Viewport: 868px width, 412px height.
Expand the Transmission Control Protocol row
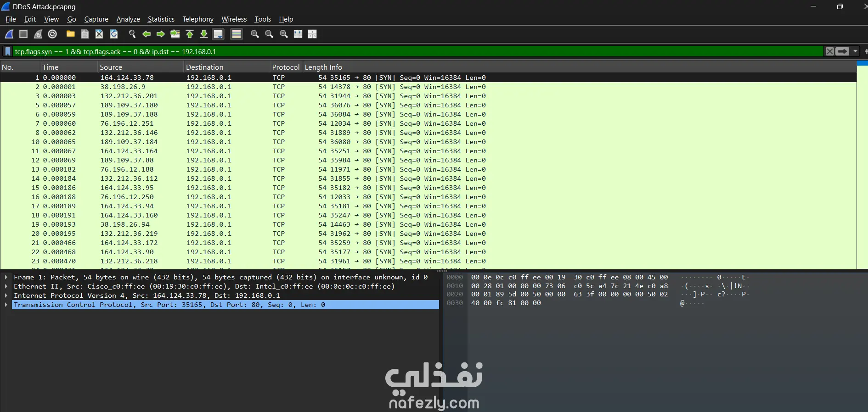coord(6,305)
